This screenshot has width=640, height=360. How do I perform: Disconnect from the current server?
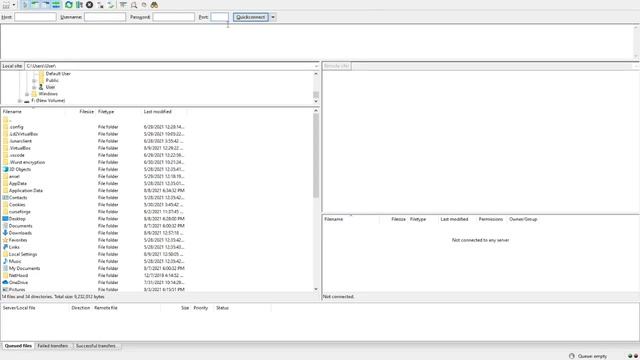pos(100,5)
